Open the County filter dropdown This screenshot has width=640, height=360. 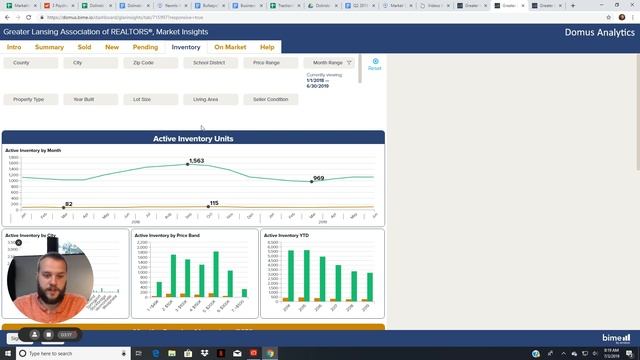pos(31,63)
